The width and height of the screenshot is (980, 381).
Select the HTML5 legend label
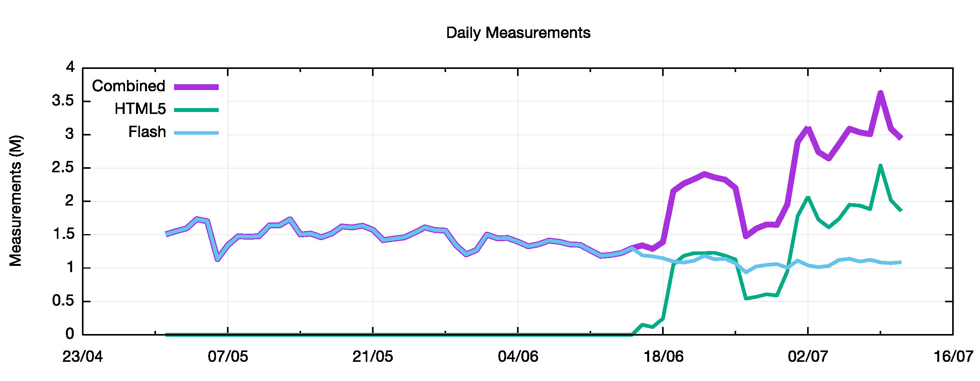(x=140, y=109)
